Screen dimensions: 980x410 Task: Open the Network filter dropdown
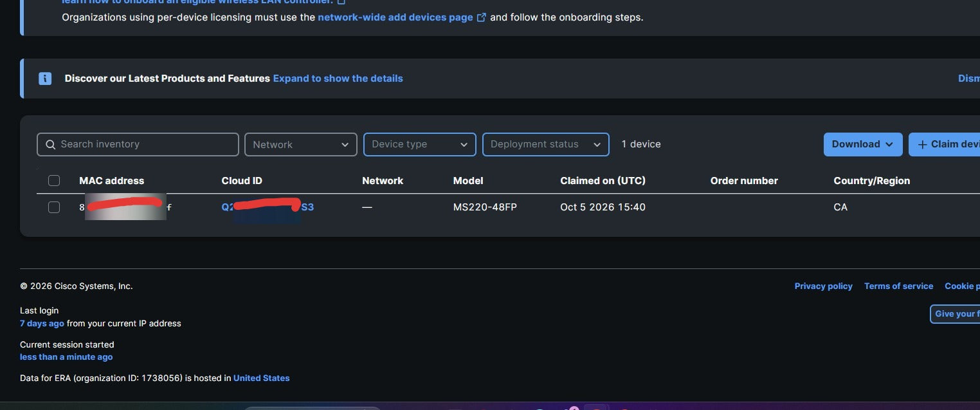tap(301, 145)
